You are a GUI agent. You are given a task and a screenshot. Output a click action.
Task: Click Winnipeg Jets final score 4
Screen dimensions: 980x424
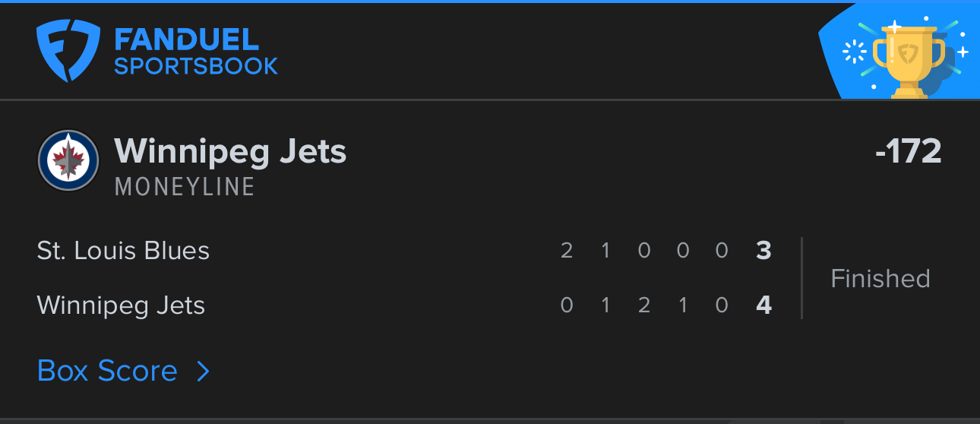pos(764,305)
